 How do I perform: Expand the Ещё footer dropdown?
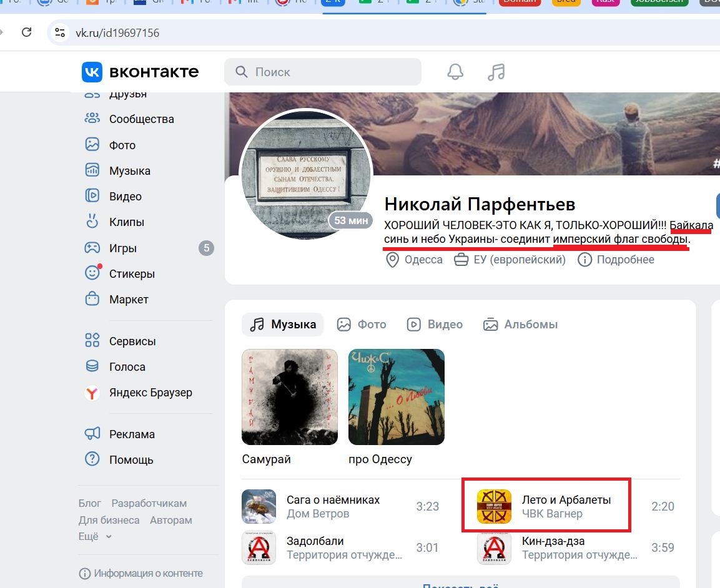point(95,536)
